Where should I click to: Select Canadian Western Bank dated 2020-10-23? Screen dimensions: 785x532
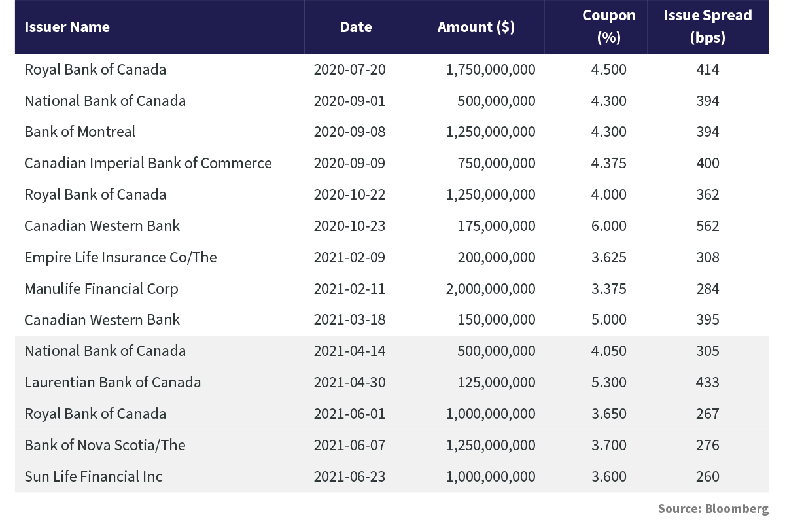point(102,226)
